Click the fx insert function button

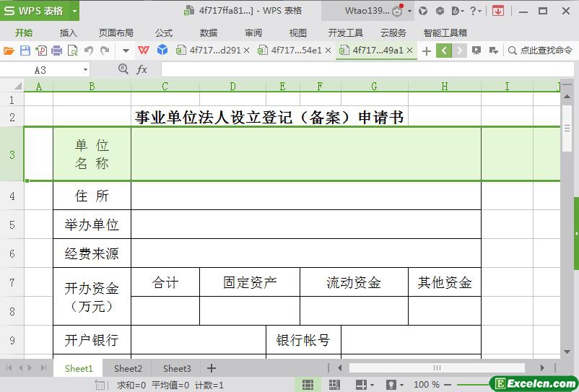click(x=142, y=69)
